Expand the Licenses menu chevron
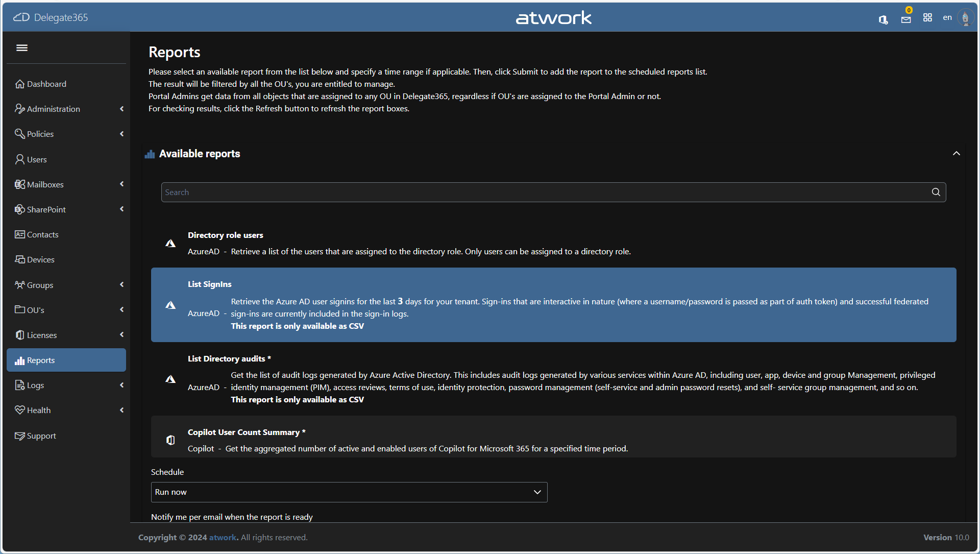 click(121, 334)
